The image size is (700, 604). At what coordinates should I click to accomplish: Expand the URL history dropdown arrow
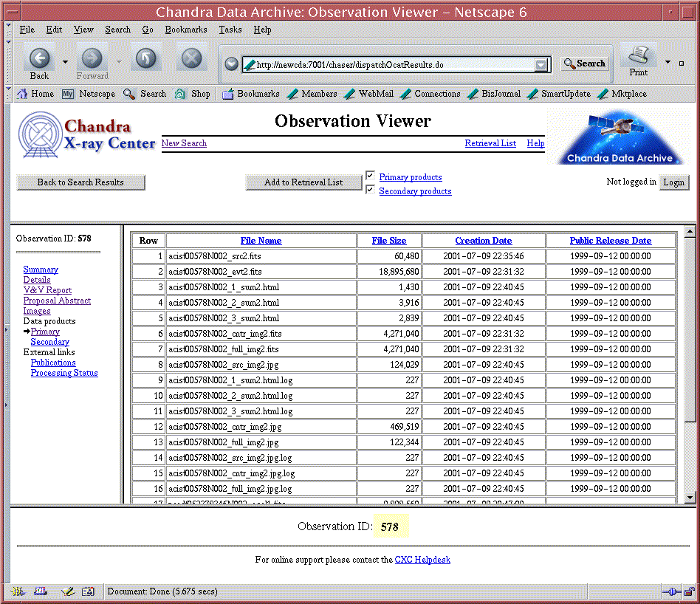click(543, 65)
